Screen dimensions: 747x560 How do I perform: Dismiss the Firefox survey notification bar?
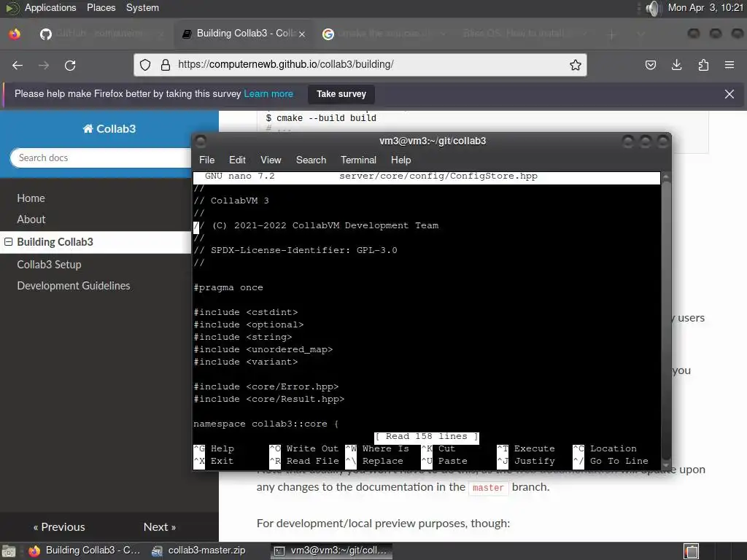729,94
